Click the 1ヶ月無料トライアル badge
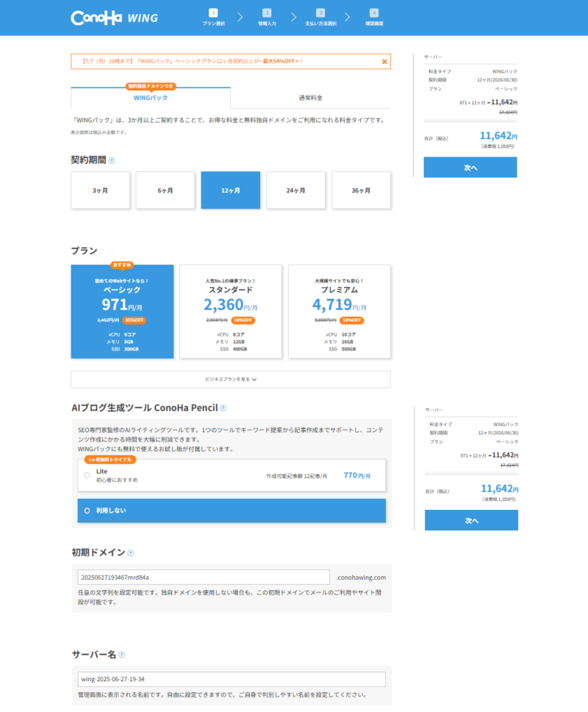This screenshot has height=712, width=588. [110, 459]
